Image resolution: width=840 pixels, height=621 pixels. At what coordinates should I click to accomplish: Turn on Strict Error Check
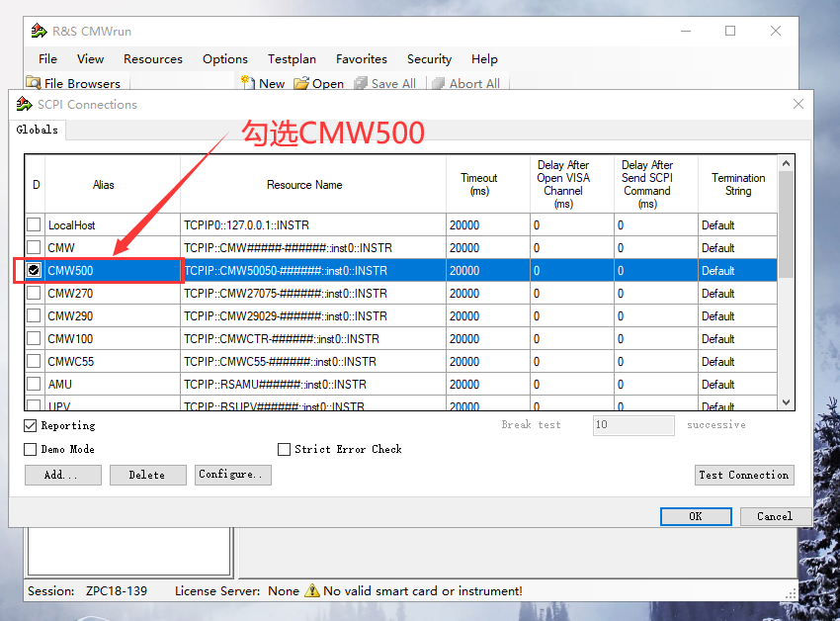(284, 449)
